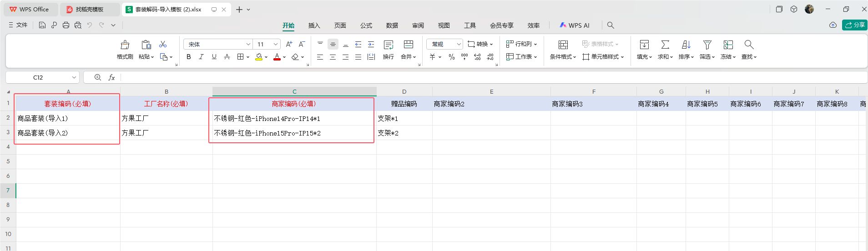Click the fx insert function icon
Image resolution: width=868 pixels, height=251 pixels.
[111, 77]
